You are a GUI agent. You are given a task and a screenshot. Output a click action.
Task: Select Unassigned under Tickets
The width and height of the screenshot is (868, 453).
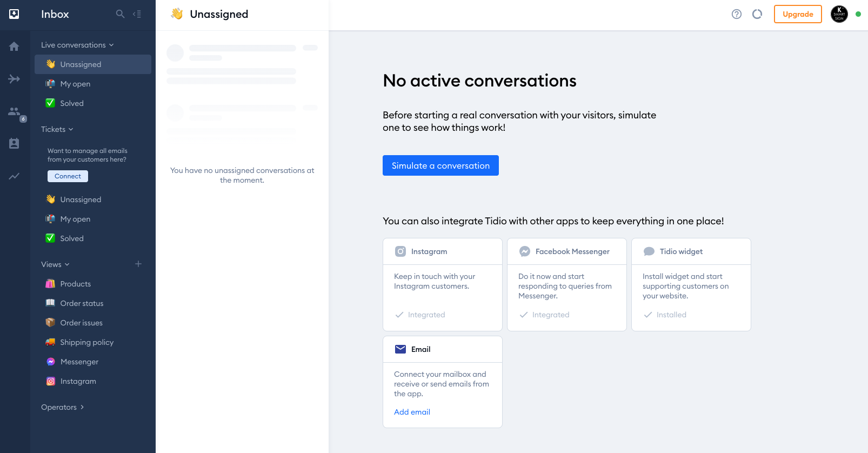[93, 199]
